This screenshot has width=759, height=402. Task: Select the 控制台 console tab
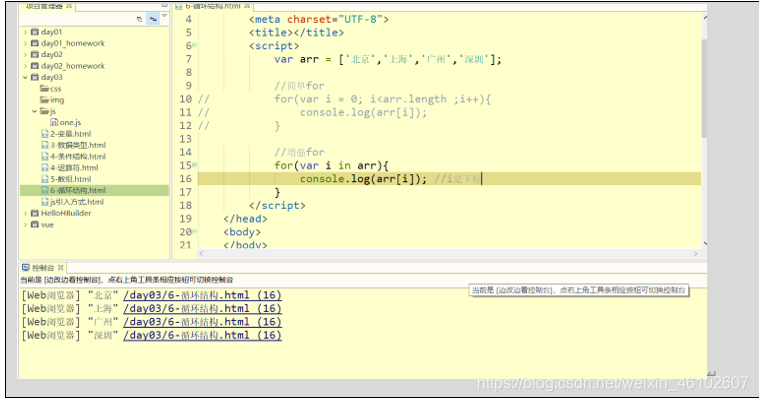(43, 267)
